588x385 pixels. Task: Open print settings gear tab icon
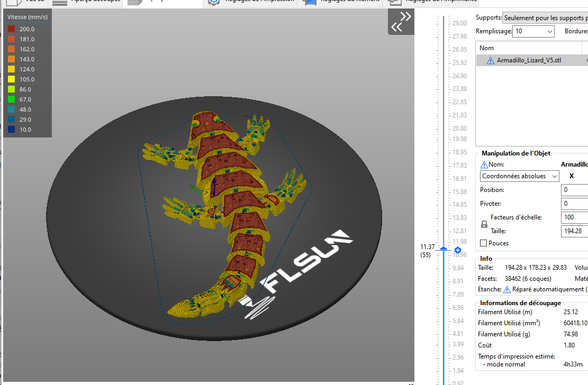(x=214, y=2)
